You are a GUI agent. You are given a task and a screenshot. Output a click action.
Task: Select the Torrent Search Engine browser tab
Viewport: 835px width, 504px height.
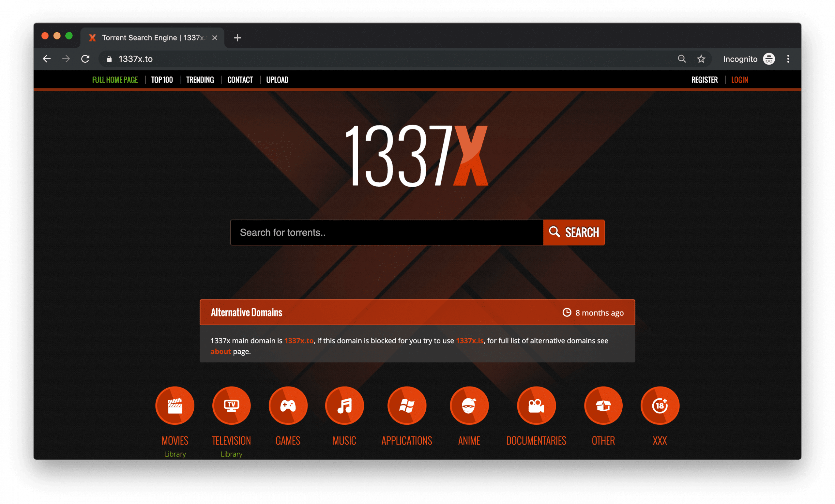[x=153, y=38]
